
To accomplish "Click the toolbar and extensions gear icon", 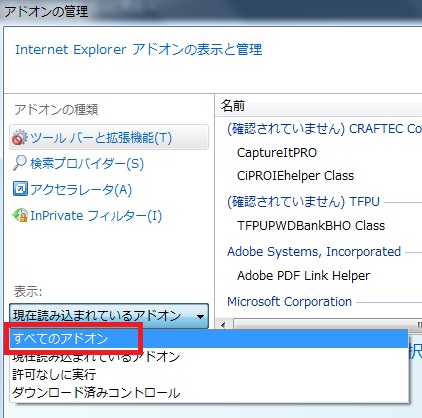I will (19, 138).
